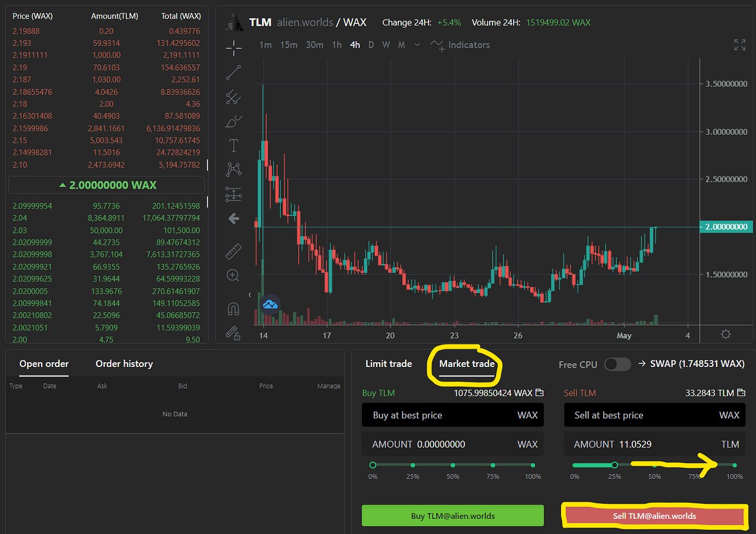Set buy slider to 100%

[532, 465]
